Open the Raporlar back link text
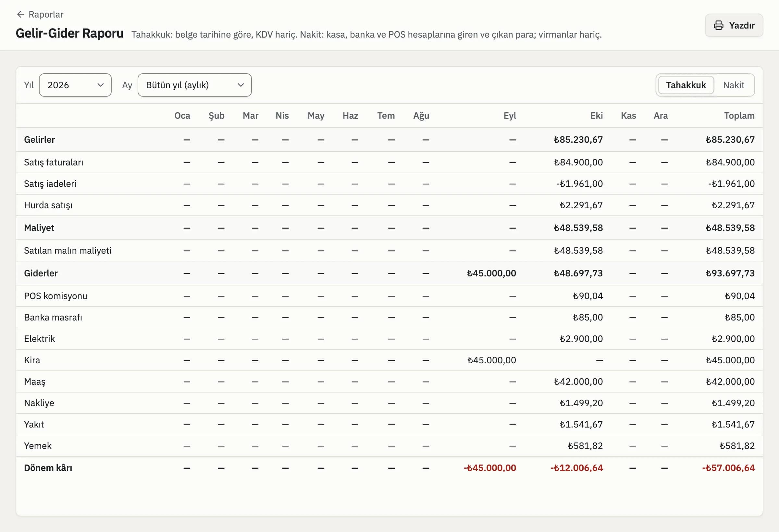This screenshot has height=532, width=779. coord(46,14)
